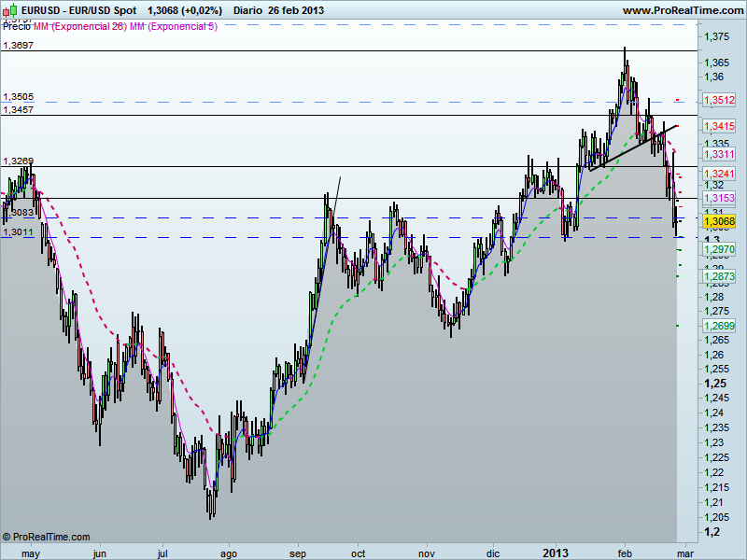Click the magenta 1,3153 price tag

click(x=719, y=198)
